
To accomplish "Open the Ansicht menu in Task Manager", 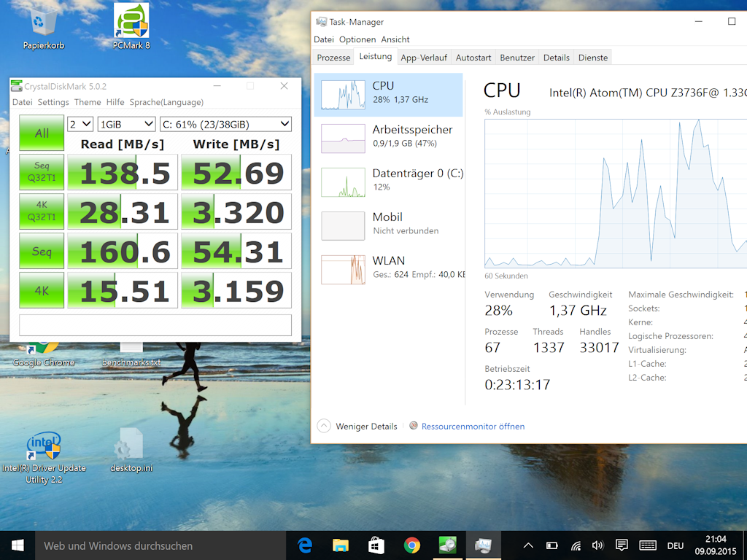I will click(x=395, y=39).
